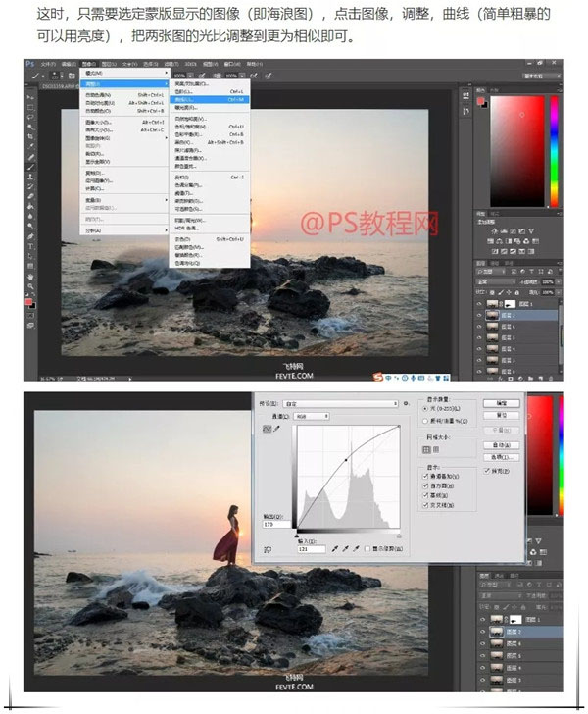Select the Rectangular Marquee tool

coord(30,107)
